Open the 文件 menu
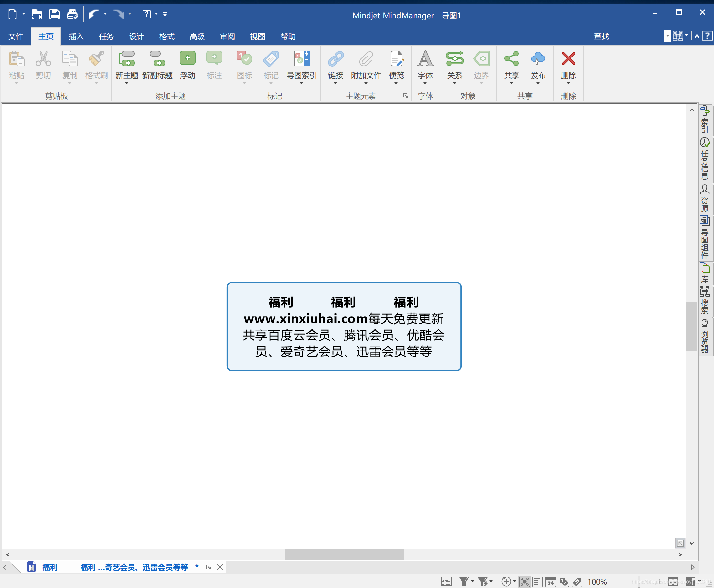Image resolution: width=714 pixels, height=588 pixels. click(16, 36)
